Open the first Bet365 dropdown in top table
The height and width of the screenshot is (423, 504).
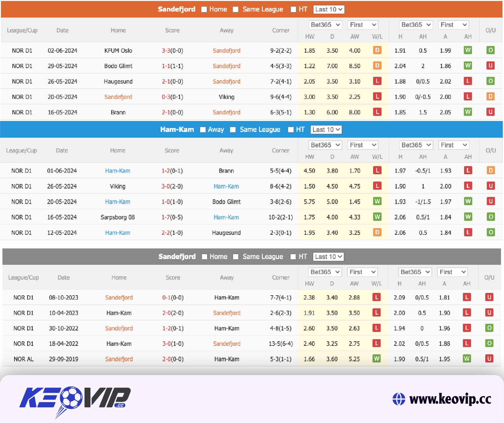pos(325,25)
